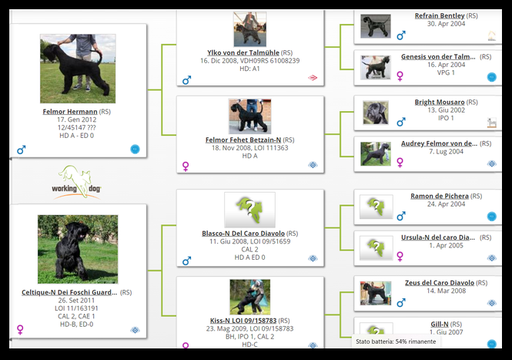Click the text '16. Dic 2008, VDH09RS 61008239'

[250, 61]
